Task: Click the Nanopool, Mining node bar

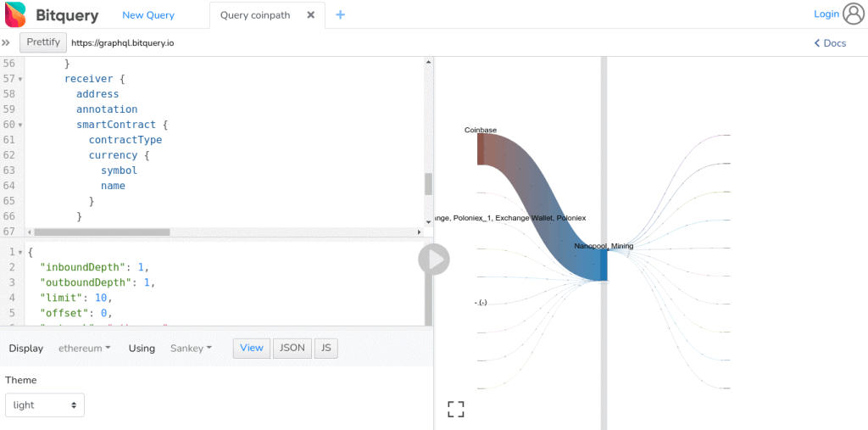Action: [604, 265]
